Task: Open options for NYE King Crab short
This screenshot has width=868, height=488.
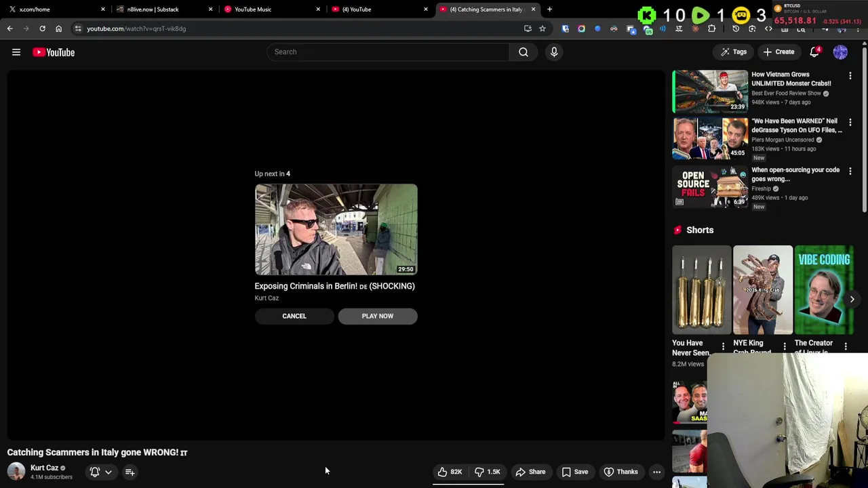Action: tap(785, 346)
